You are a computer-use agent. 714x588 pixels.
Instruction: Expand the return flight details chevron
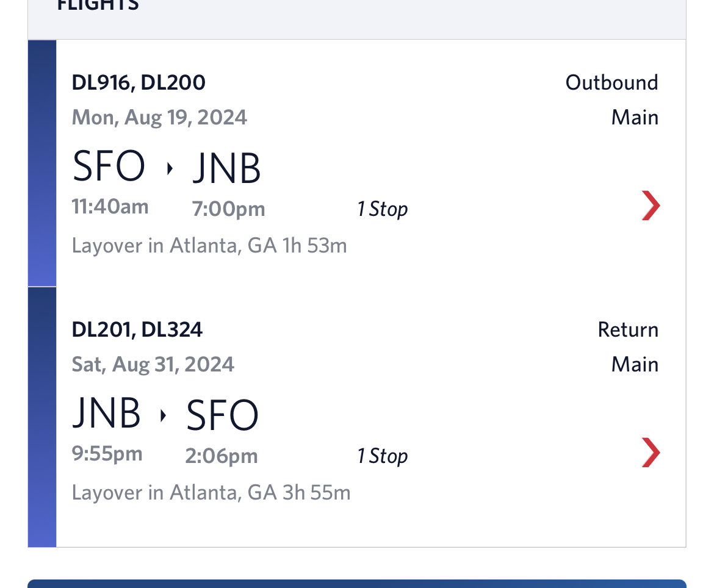pyautogui.click(x=651, y=453)
